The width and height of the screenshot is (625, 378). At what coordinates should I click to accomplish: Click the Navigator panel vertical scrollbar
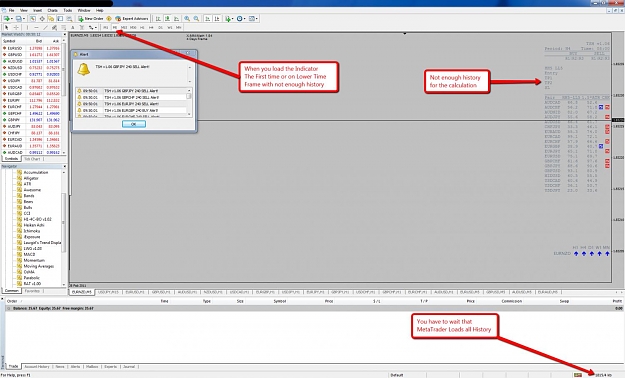point(64,228)
